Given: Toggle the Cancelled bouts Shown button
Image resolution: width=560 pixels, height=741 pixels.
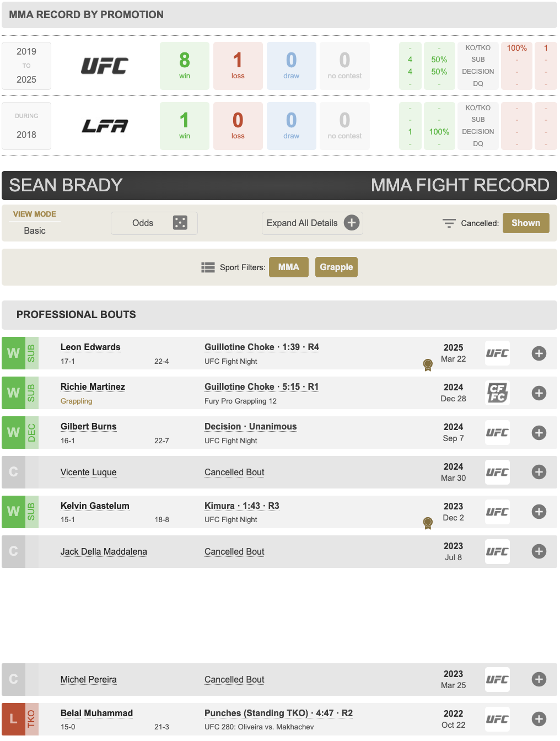Looking at the screenshot, I should tap(526, 223).
